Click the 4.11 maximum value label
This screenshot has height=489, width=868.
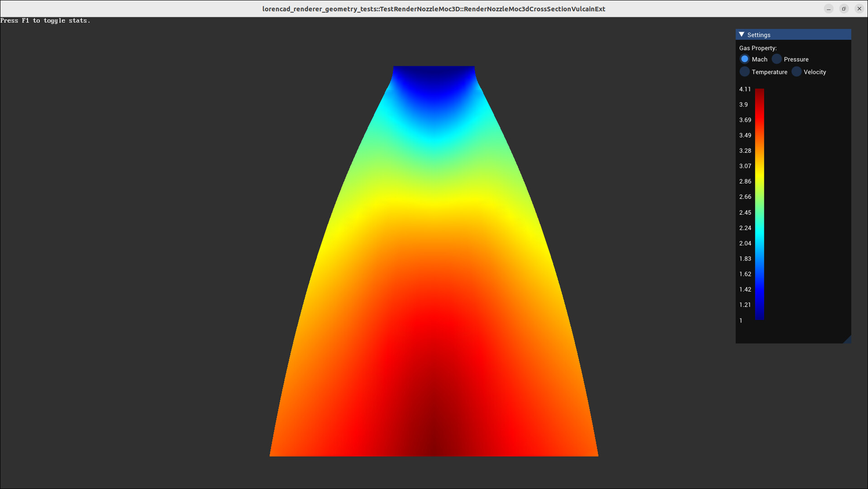(x=744, y=89)
